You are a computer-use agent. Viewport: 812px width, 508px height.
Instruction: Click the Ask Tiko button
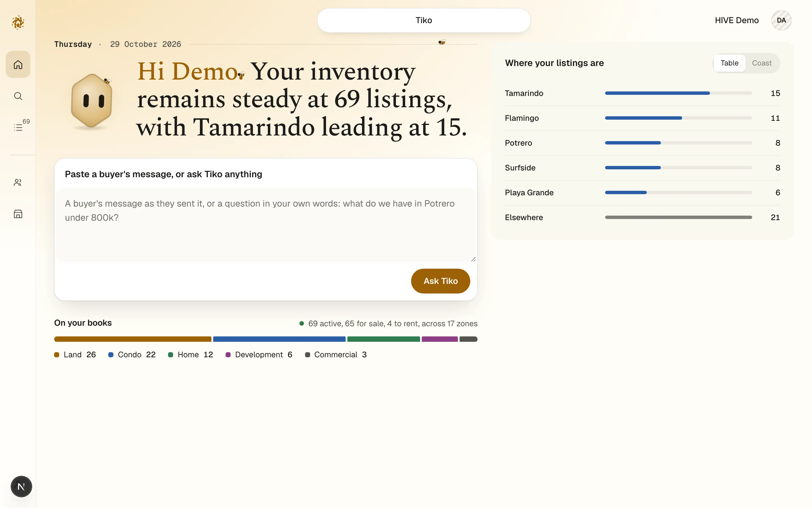[440, 281]
